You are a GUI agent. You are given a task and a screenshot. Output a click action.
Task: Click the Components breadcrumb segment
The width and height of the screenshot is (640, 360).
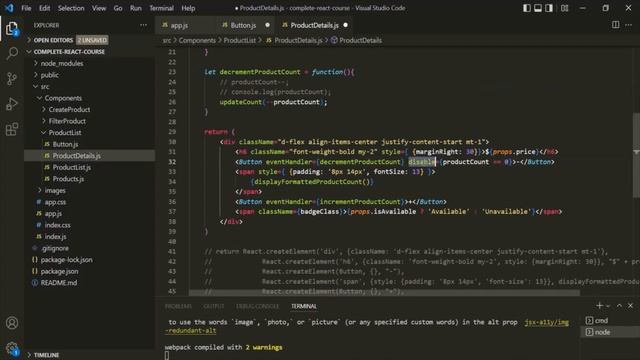(x=197, y=40)
